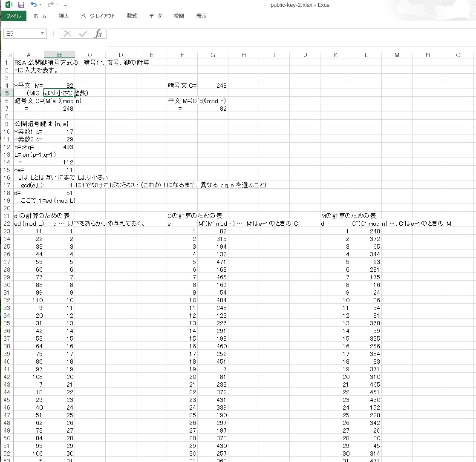Select cell B15 containing value 11

59,170
